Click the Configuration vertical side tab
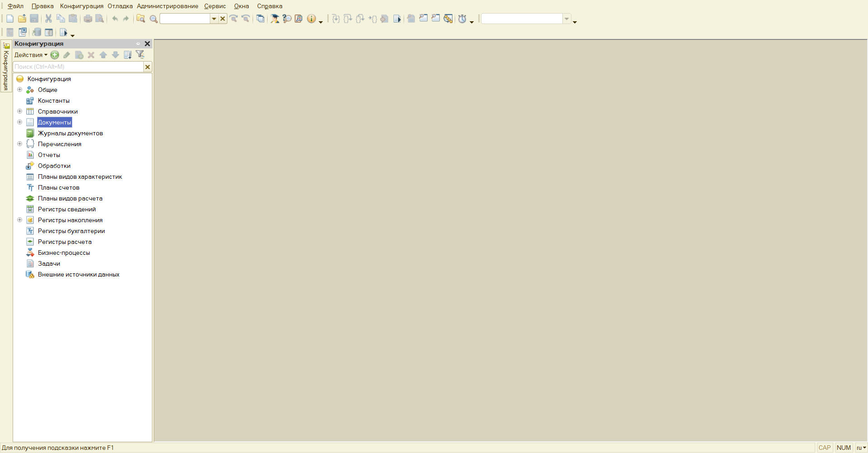 [x=6, y=67]
